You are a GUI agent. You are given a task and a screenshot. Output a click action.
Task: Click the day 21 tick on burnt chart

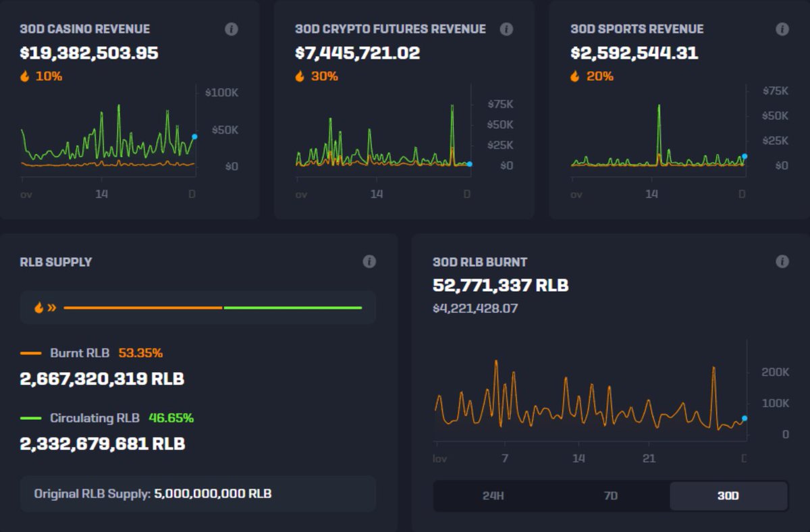coord(649,458)
